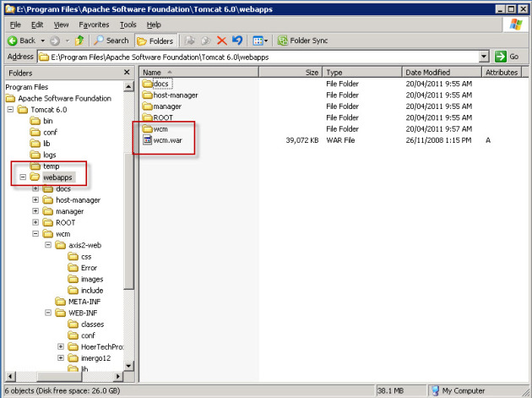The image size is (532, 398).
Task: Select the temp folder in tree
Action: pos(45,166)
